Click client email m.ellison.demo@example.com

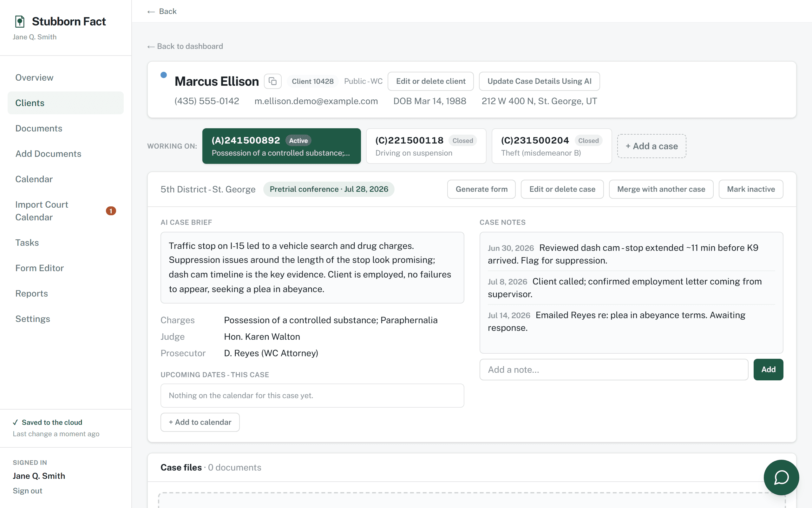point(316,101)
